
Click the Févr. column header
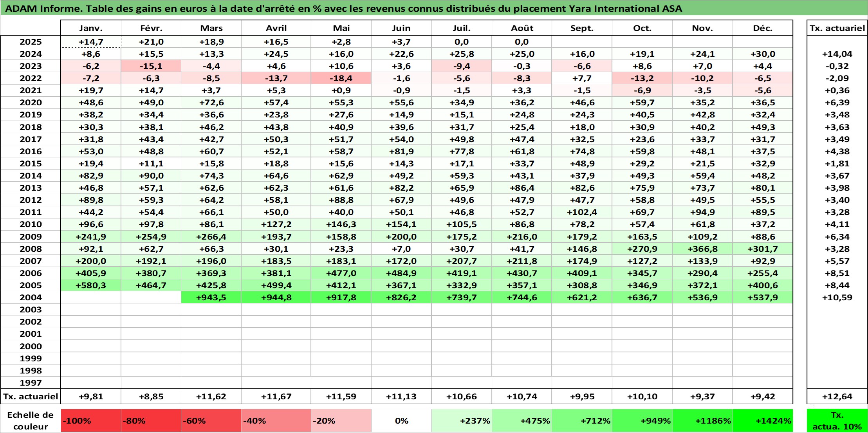[x=151, y=28]
